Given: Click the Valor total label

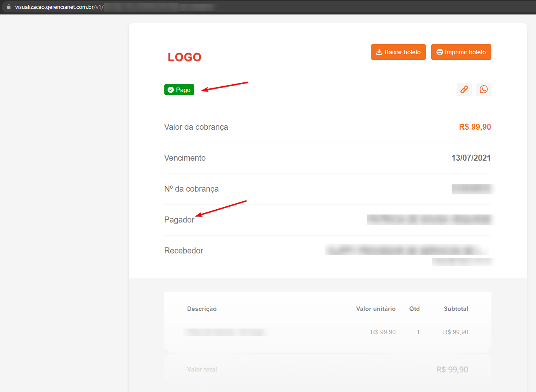Looking at the screenshot, I should coord(202,370).
